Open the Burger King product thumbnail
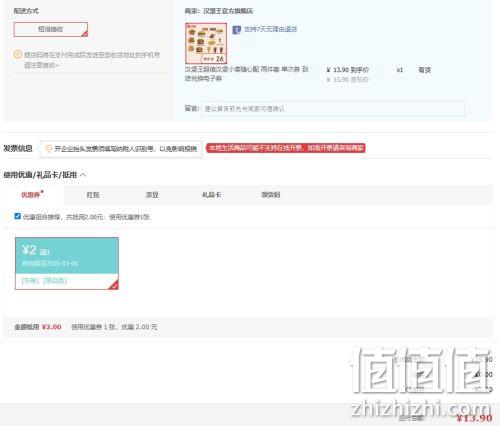 tap(206, 43)
